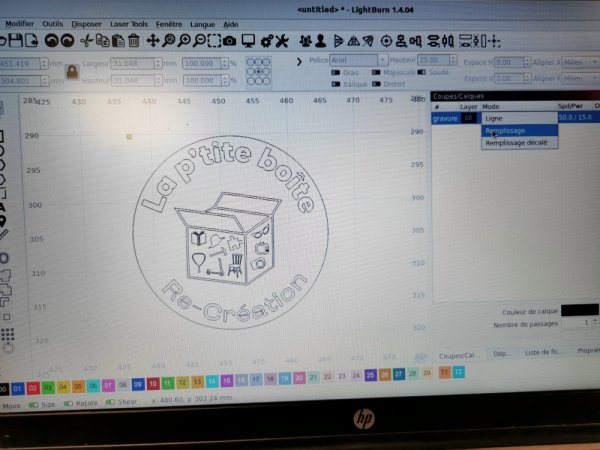600x450 pixels.
Task: Click the monitor Preview icon
Action: click(248, 40)
